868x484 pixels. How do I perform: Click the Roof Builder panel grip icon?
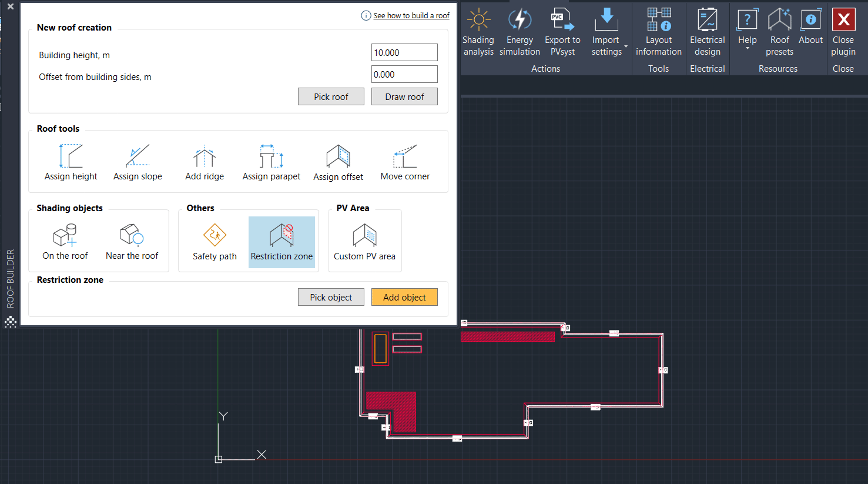[11, 322]
